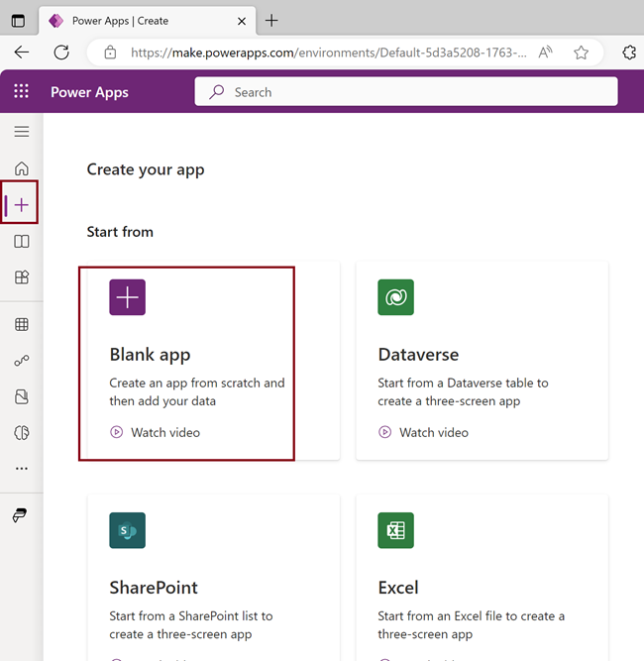Click the SharePoint card title

click(154, 588)
